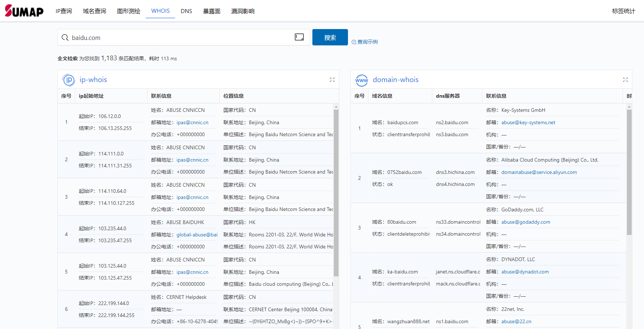Image resolution: width=644 pixels, height=329 pixels.
Task: Click janet.ns.cloudflare DNS server
Action: click(x=458, y=272)
